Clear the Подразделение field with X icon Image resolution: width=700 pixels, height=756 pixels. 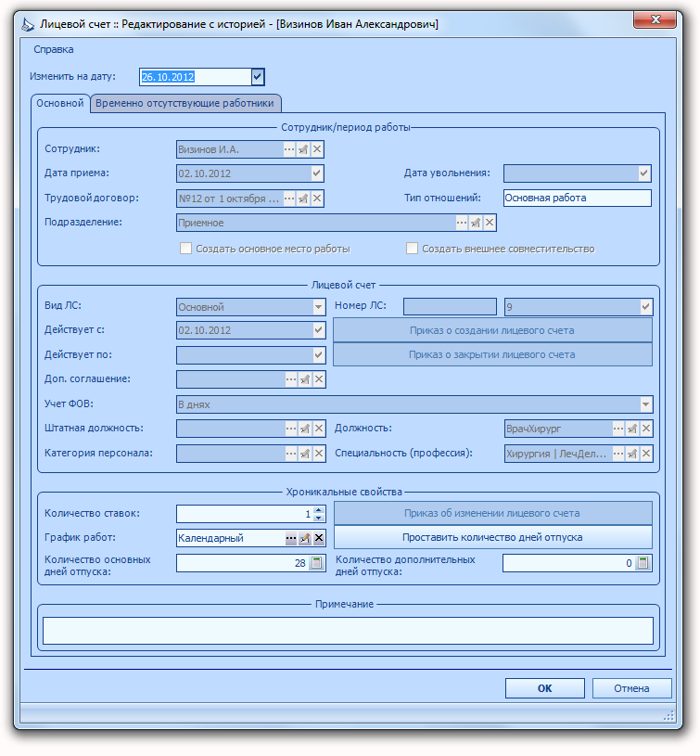click(x=489, y=223)
